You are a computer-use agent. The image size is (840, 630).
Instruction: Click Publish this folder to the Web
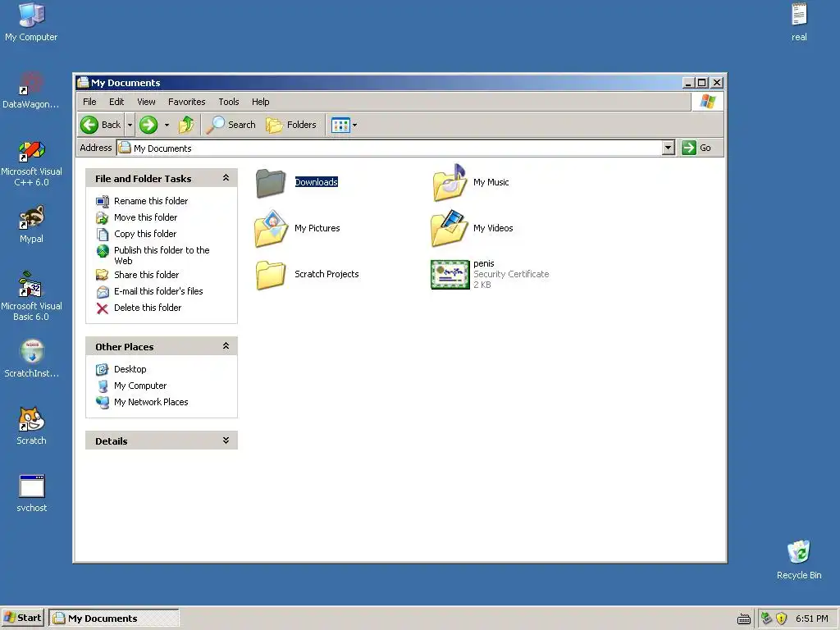tap(162, 256)
